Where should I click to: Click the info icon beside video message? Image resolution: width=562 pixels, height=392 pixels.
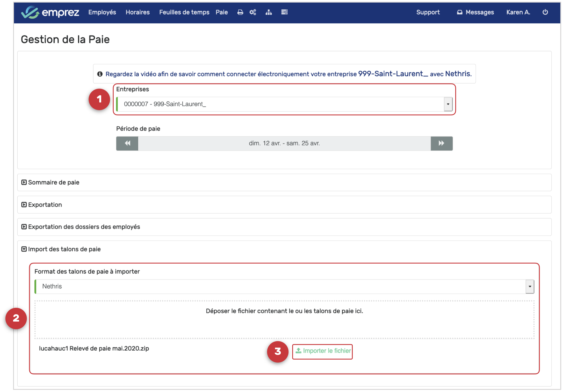100,74
